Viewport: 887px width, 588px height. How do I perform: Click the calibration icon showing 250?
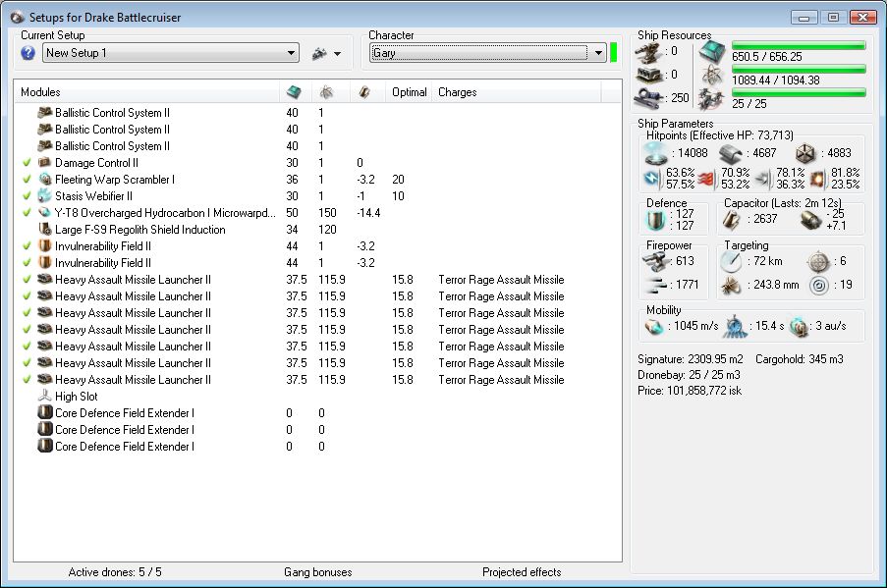click(x=649, y=98)
